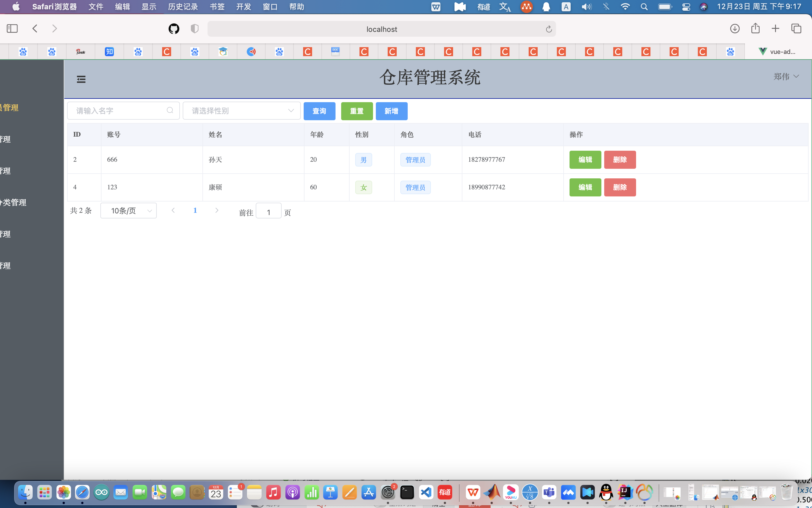Open the 书签 menu
Image resolution: width=812 pixels, height=508 pixels.
217,7
